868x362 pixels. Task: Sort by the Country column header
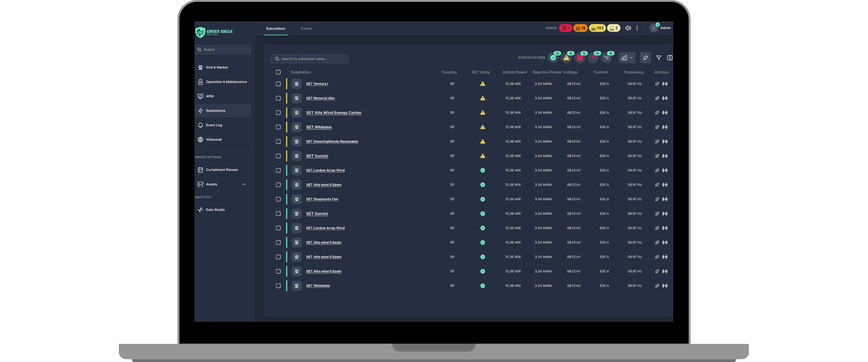tap(449, 72)
